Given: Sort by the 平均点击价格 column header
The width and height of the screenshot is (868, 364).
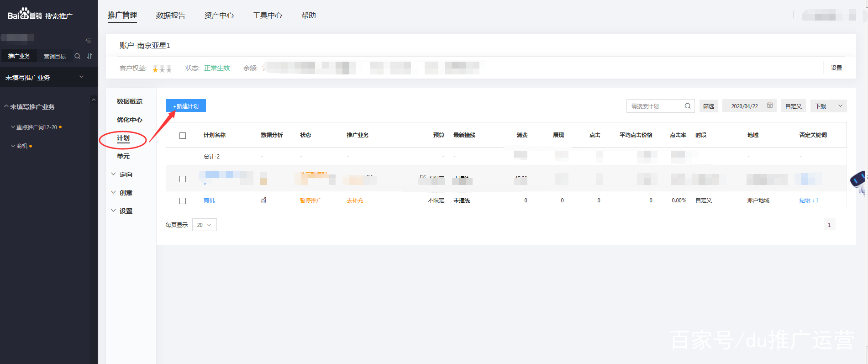Looking at the screenshot, I should pyautogui.click(x=636, y=135).
